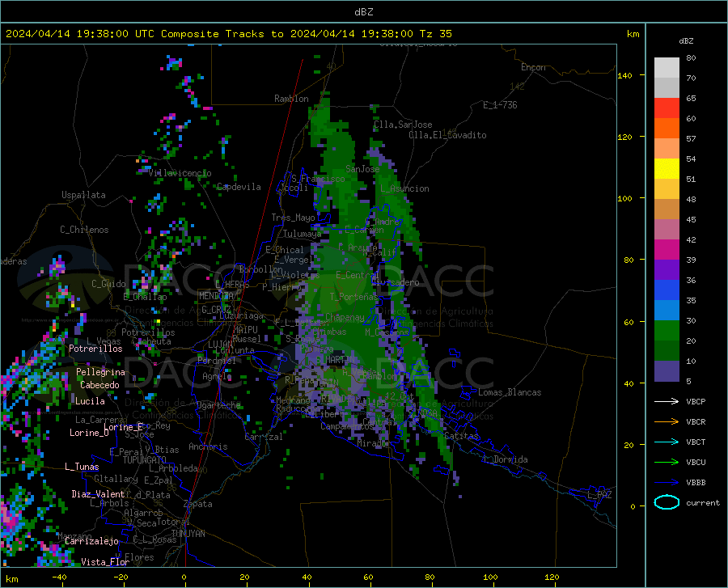Click the Pellegrina label on map
The height and width of the screenshot is (588, 728).
click(x=101, y=372)
